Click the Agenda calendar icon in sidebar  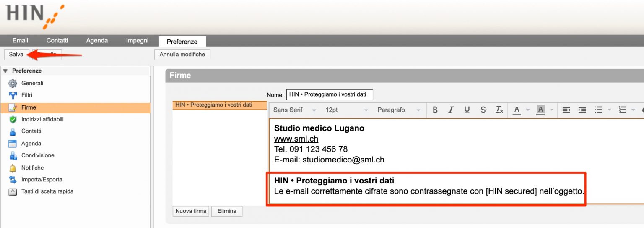[x=13, y=144]
